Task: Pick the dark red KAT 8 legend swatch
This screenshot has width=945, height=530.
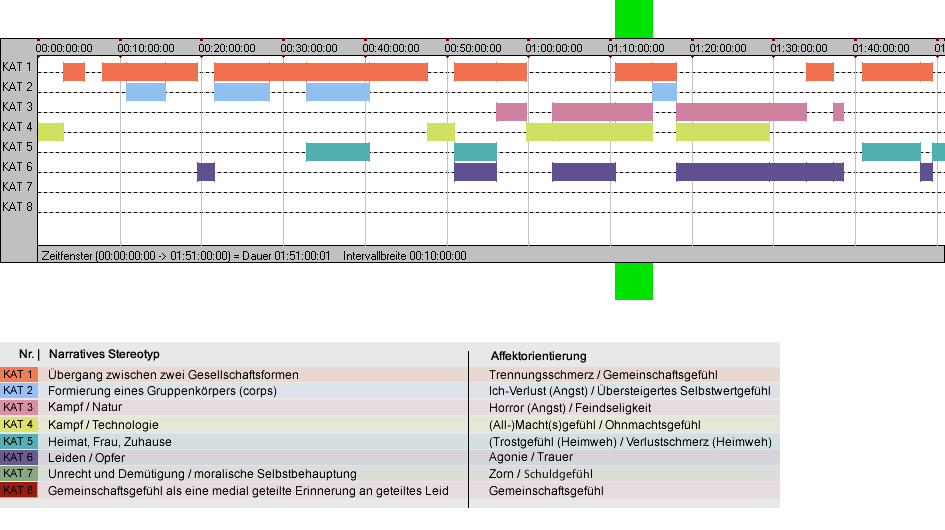Action: (x=19, y=490)
